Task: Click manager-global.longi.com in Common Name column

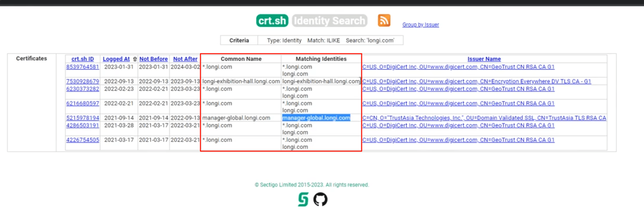Action: pos(236,118)
